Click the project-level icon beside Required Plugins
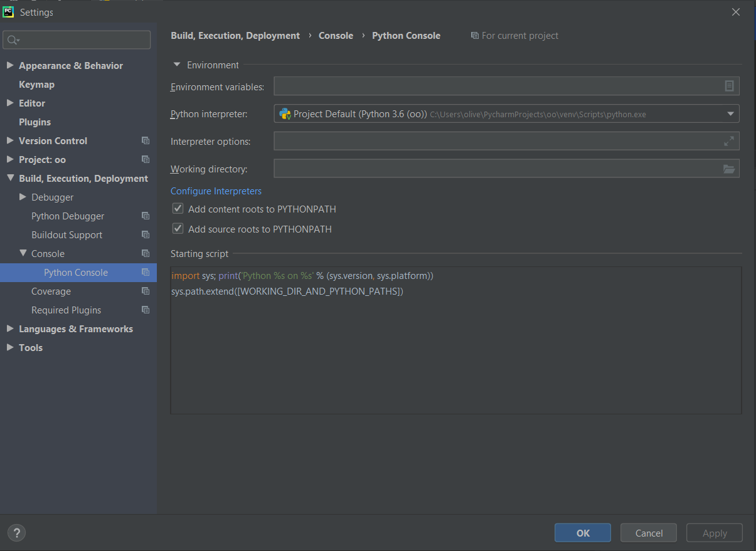756x551 pixels. tap(146, 310)
